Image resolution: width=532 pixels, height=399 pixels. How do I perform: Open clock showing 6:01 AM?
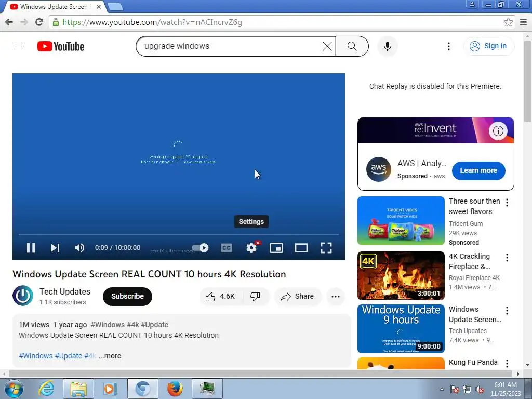tap(506, 389)
